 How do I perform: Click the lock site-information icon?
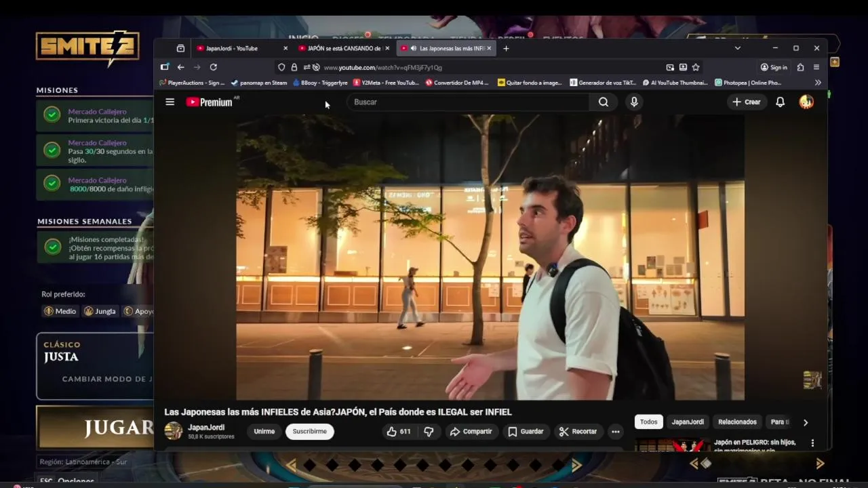[294, 67]
